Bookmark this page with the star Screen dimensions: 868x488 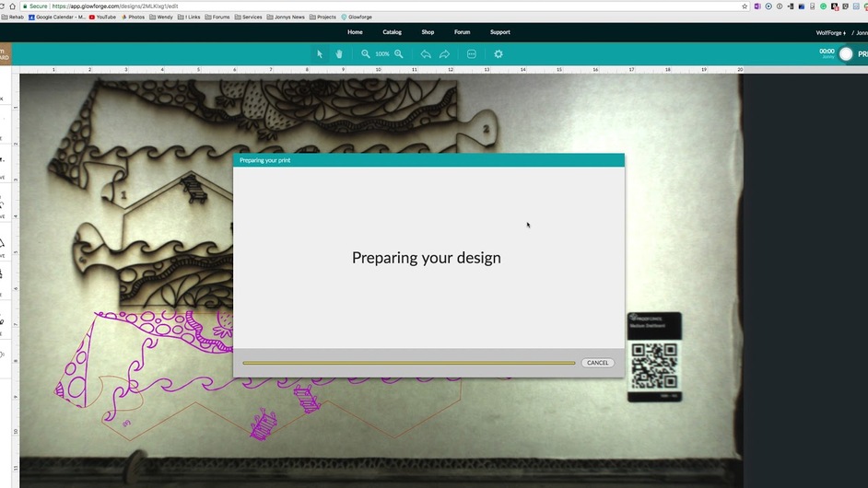[x=745, y=6]
